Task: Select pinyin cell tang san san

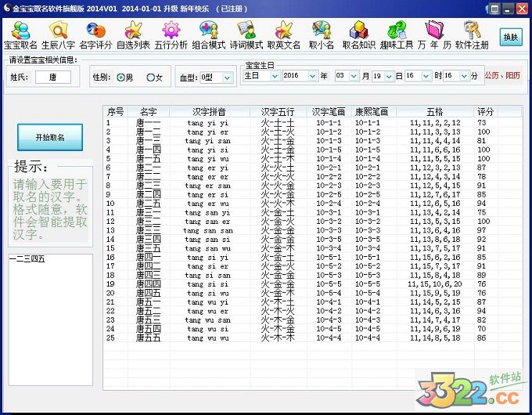Action: [207, 230]
